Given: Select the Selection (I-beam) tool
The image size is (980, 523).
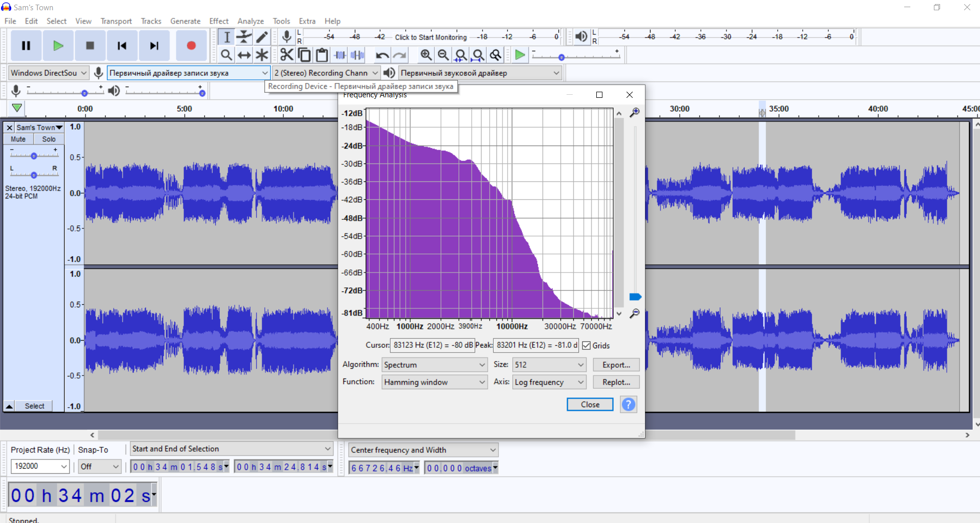Looking at the screenshot, I should [x=227, y=37].
